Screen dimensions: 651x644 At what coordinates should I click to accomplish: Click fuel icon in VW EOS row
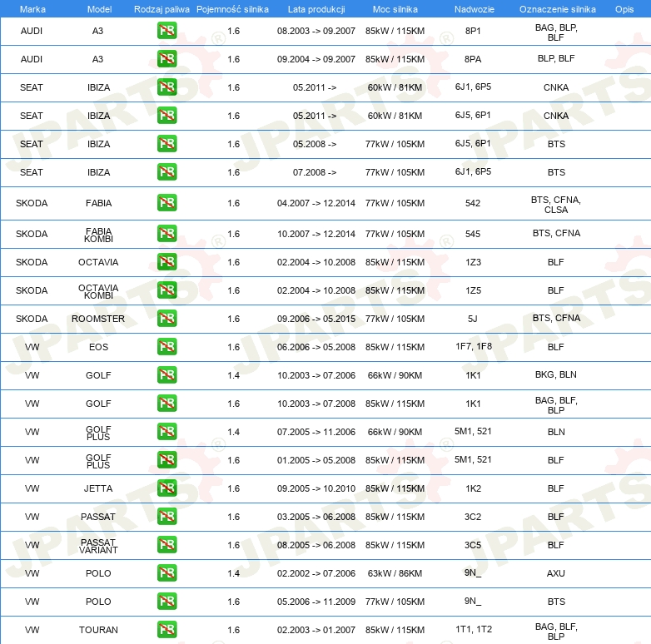pyautogui.click(x=166, y=346)
